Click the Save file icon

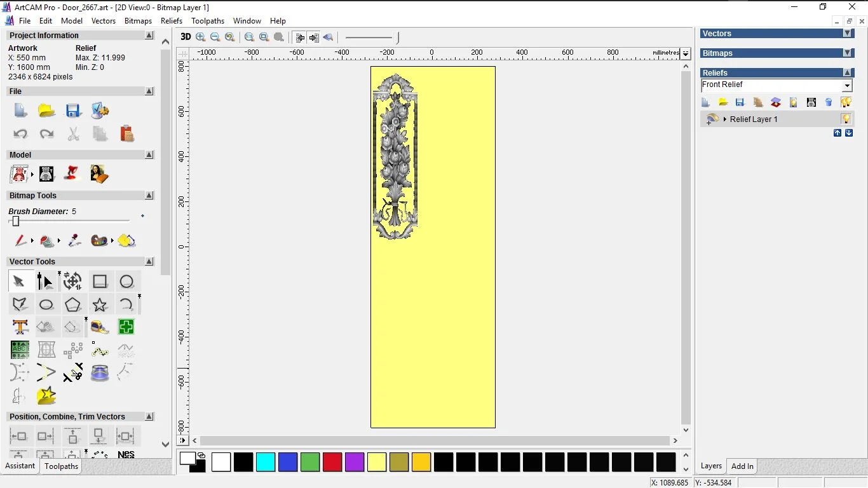pyautogui.click(x=73, y=111)
